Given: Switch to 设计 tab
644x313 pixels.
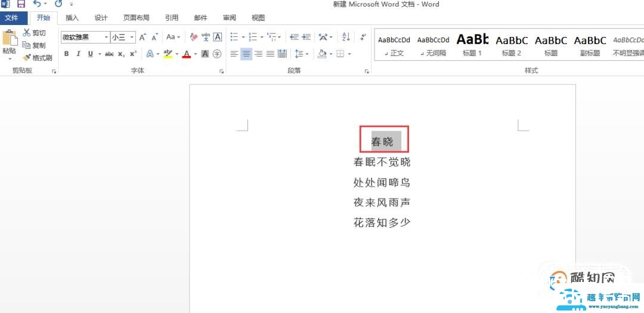Looking at the screenshot, I should pos(101,18).
